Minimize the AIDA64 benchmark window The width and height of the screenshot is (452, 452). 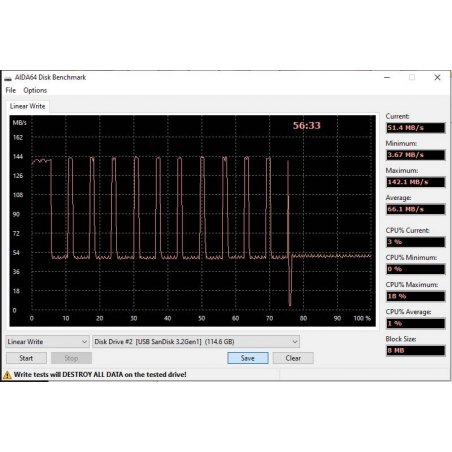387,77
